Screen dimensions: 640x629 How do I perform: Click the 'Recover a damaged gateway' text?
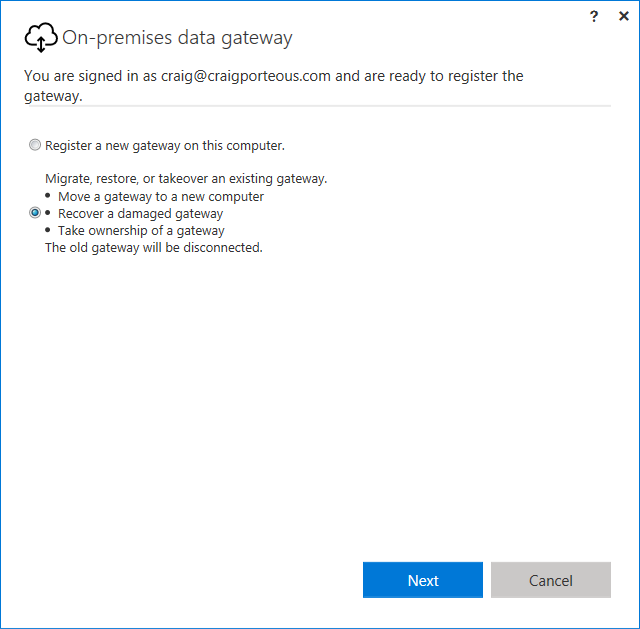(140, 214)
